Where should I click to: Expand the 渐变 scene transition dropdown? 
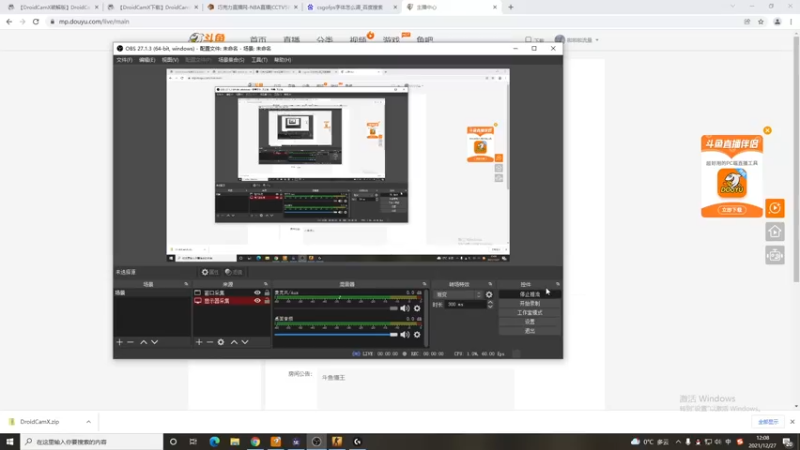(x=458, y=294)
